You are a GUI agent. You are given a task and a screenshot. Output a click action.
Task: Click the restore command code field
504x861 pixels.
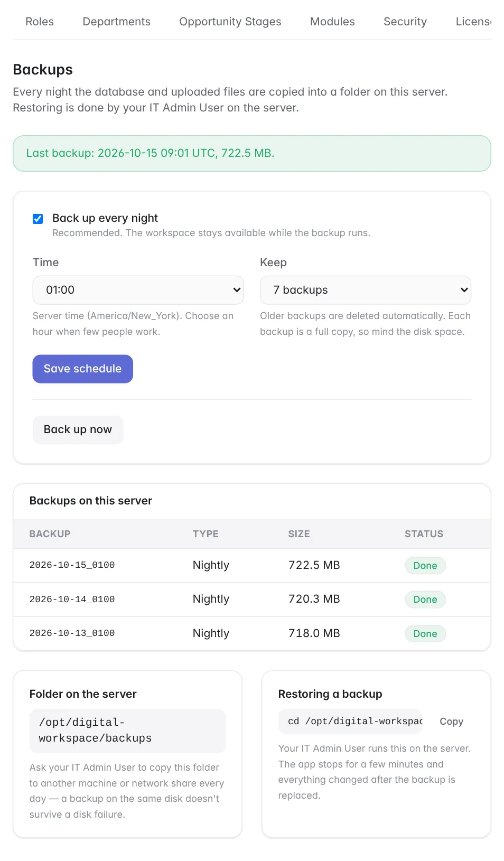(350, 722)
